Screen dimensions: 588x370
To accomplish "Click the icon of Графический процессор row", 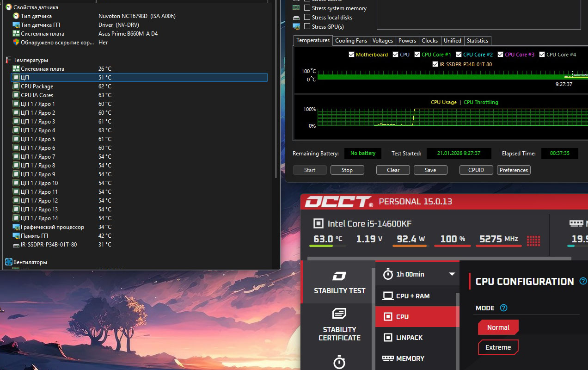I will click(x=16, y=227).
